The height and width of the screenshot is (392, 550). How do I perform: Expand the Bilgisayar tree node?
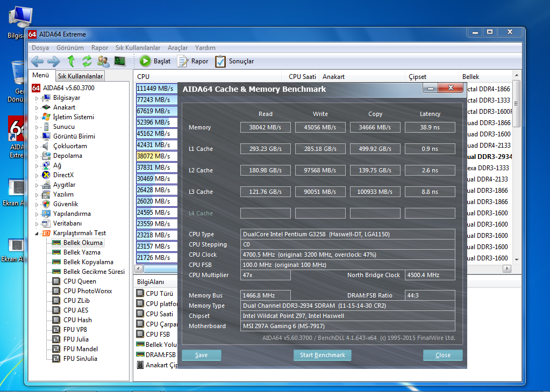coord(37,98)
